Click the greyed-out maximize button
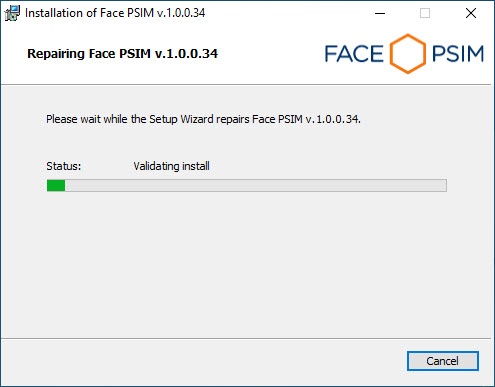Image resolution: width=495 pixels, height=387 pixels. click(425, 13)
